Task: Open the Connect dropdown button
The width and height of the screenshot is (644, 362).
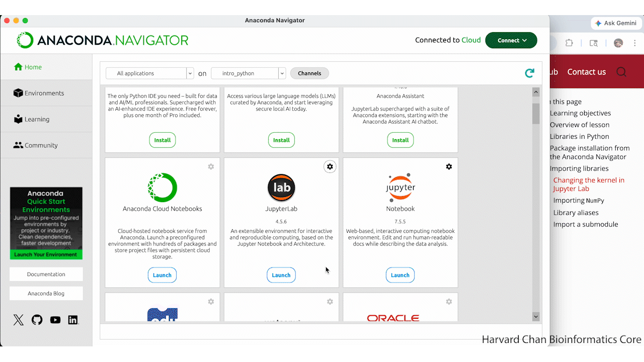Action: (x=511, y=40)
